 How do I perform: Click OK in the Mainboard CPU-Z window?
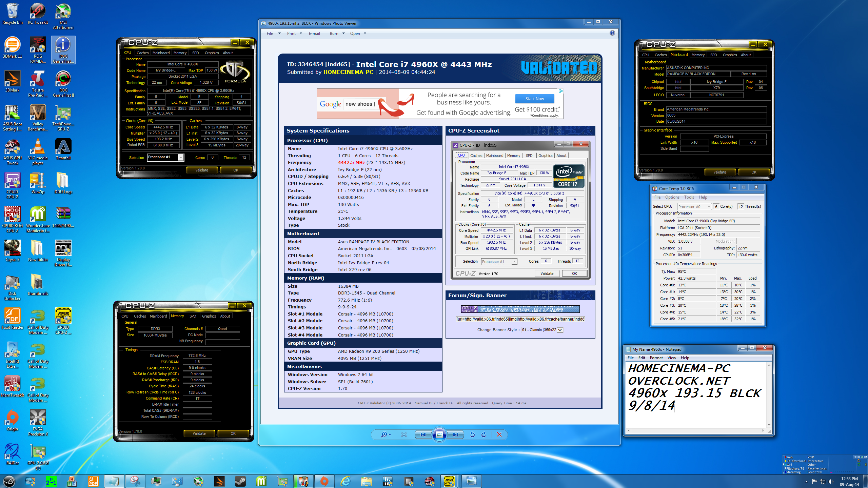click(x=754, y=172)
